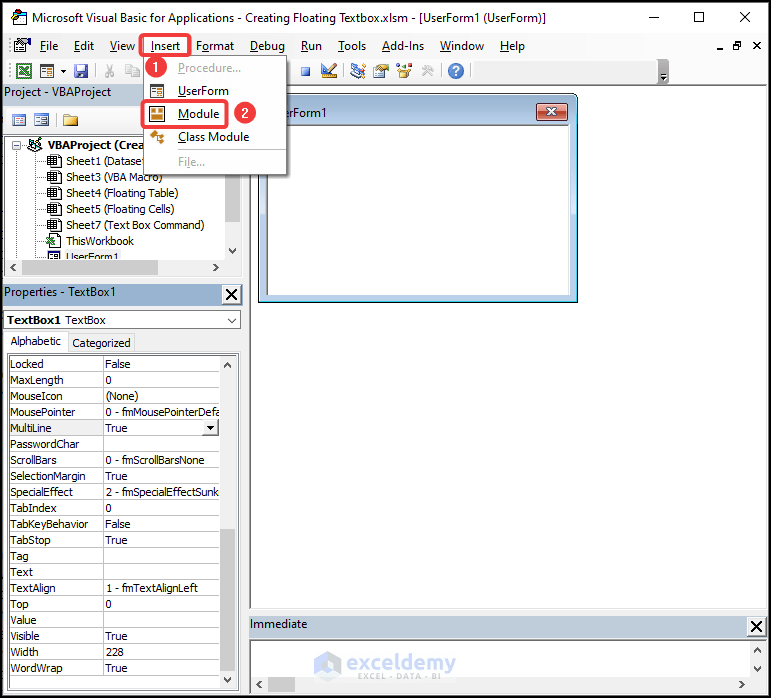Close the Immediate window pane
Image resolution: width=771 pixels, height=698 pixels.
point(756,626)
